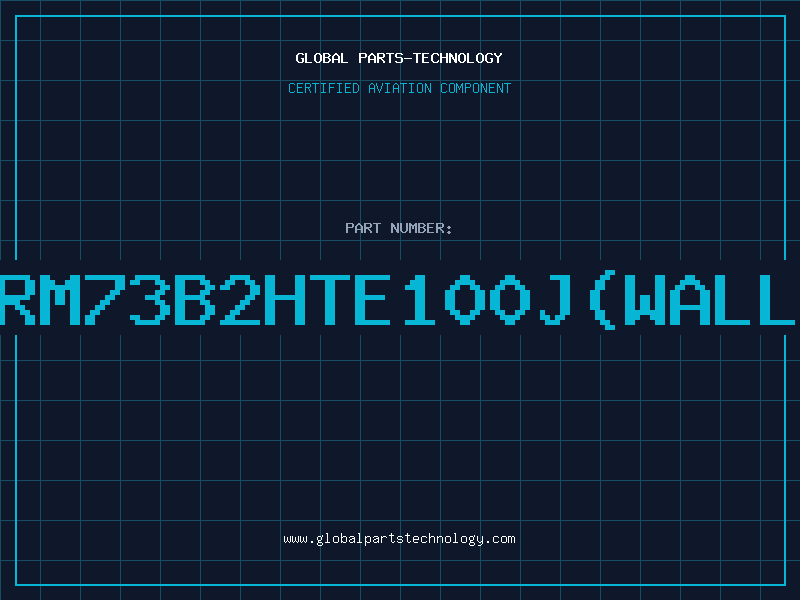This screenshot has width=800, height=600.
Task: Click the 'GLOBAL PARTS-TECHNOLOGY' heading
Action: coord(399,58)
